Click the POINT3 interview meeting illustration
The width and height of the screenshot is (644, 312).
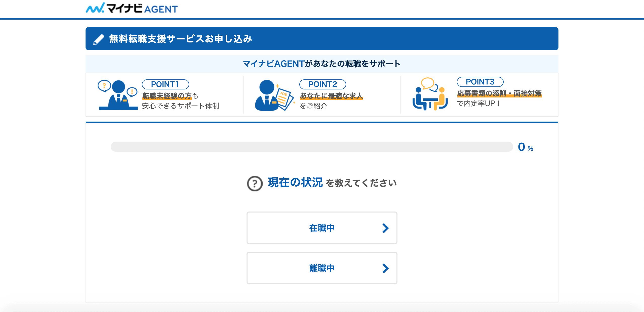430,94
